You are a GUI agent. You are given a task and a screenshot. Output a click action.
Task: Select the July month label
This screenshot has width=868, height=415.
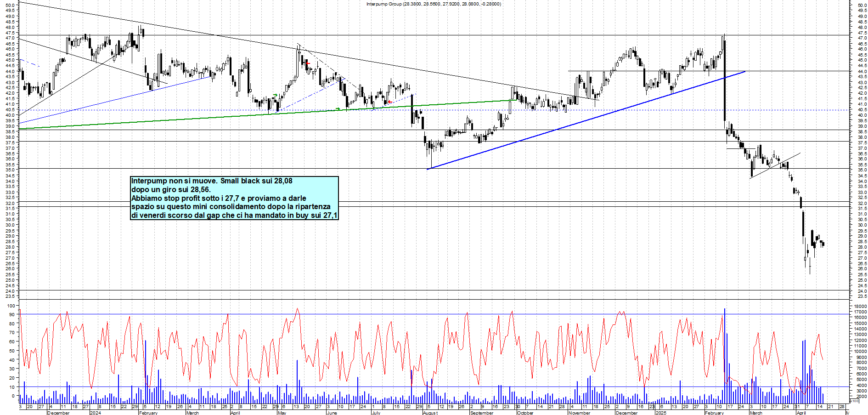tap(376, 413)
